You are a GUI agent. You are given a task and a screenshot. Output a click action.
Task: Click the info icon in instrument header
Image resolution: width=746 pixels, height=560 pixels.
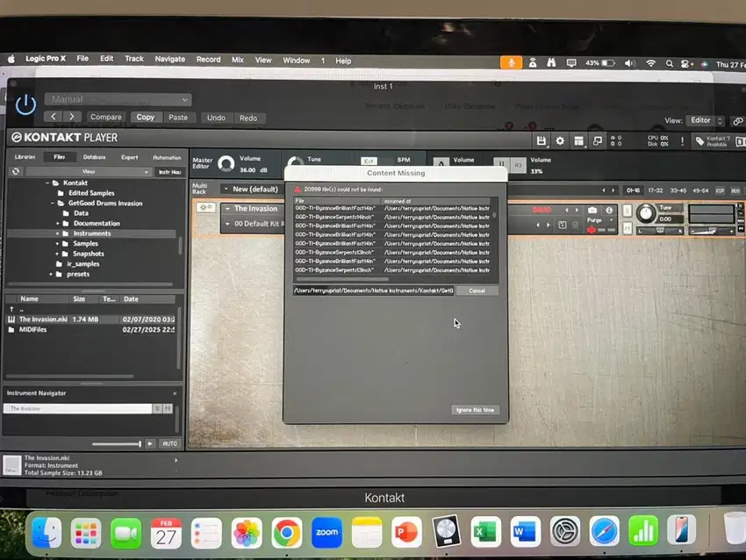click(609, 210)
